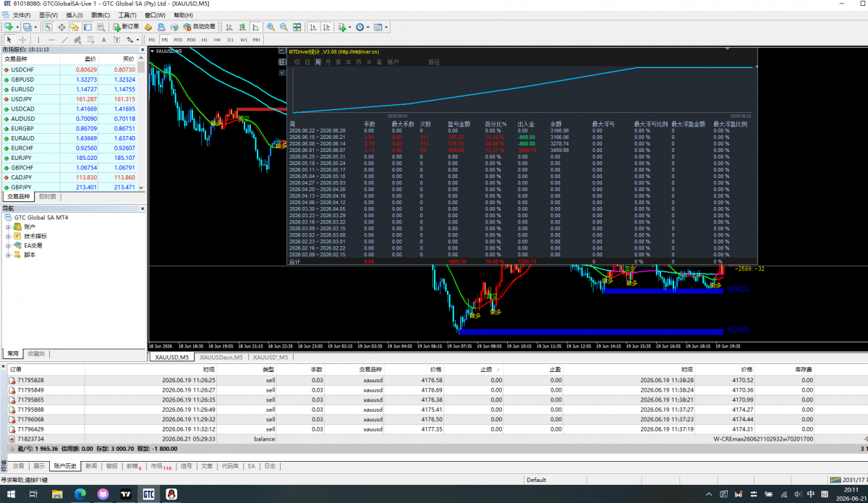
Task: Toggle chart auto scroll toolbar button
Action: pos(313,27)
